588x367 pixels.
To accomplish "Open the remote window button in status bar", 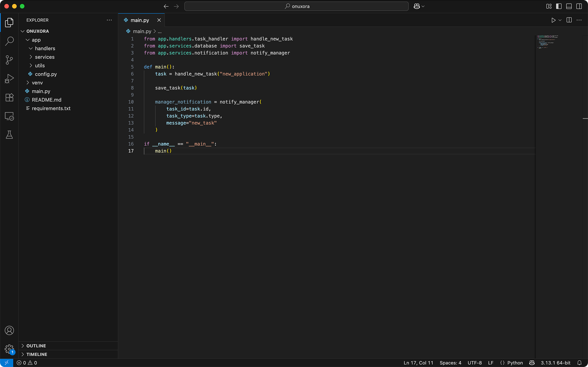I will pyautogui.click(x=7, y=363).
